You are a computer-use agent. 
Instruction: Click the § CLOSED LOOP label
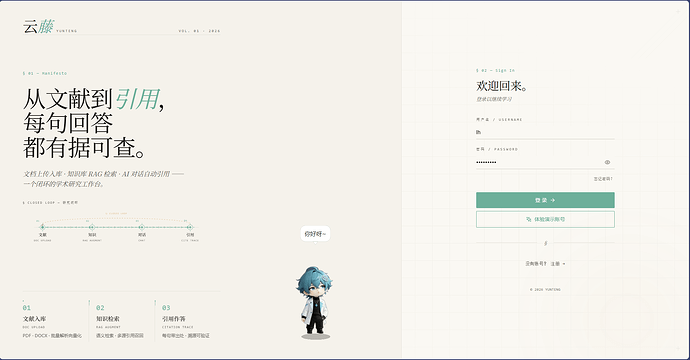click(50, 202)
